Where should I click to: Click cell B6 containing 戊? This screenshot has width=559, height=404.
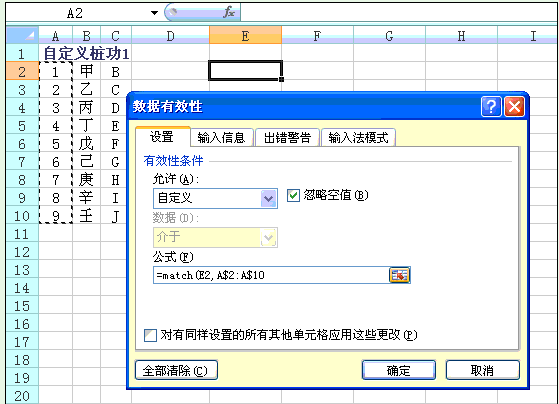point(87,144)
